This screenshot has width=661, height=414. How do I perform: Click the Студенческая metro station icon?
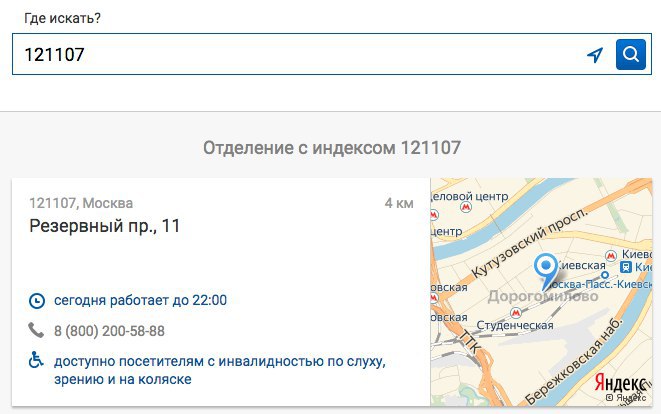(516, 313)
